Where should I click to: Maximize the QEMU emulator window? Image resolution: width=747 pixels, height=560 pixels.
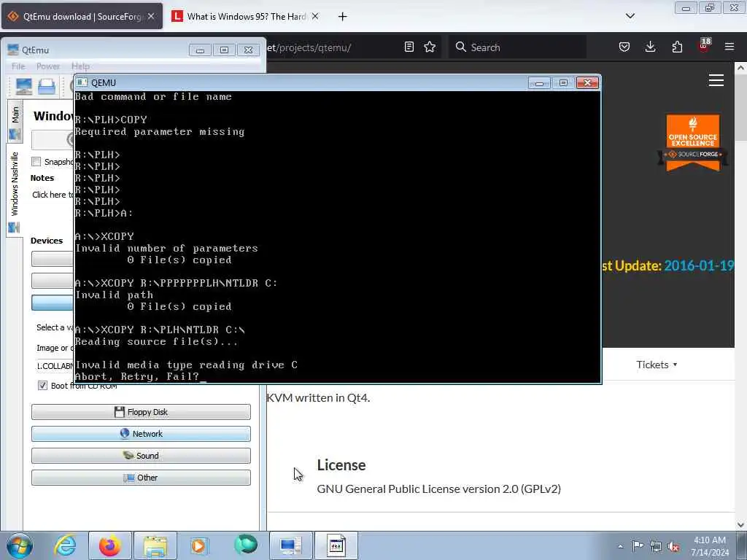pyautogui.click(x=563, y=83)
